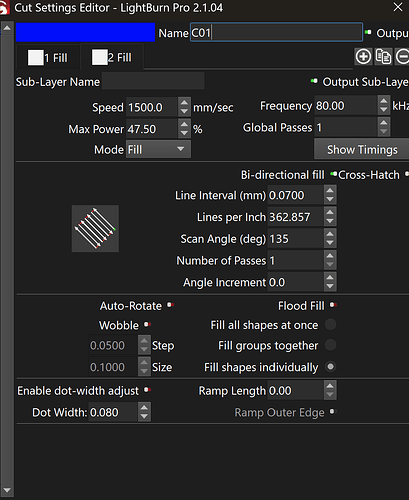This screenshot has width=409, height=500.
Task: Select Fill all shapes at once
Action: point(330,324)
